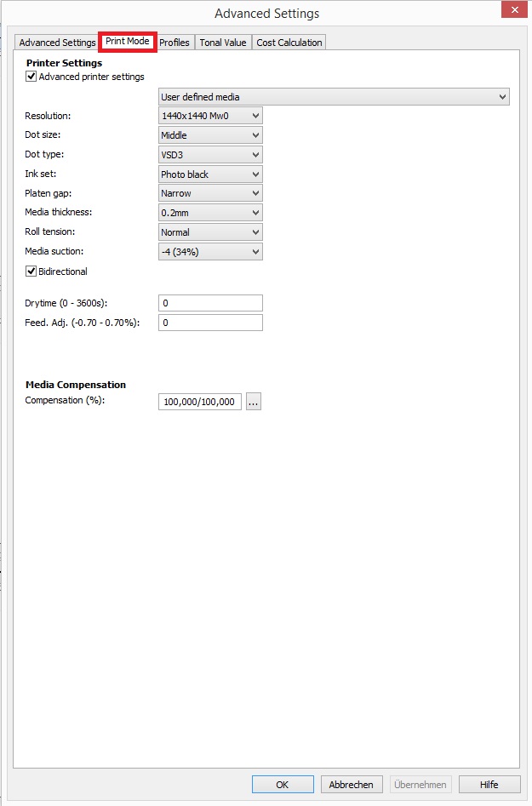Change the Platen gap dropdown

click(x=210, y=193)
